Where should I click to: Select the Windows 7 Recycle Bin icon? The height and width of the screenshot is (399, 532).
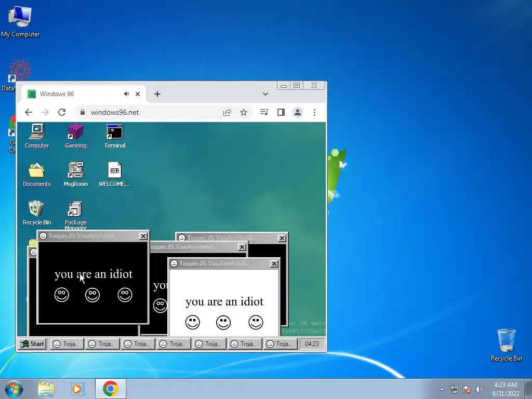pyautogui.click(x=506, y=345)
